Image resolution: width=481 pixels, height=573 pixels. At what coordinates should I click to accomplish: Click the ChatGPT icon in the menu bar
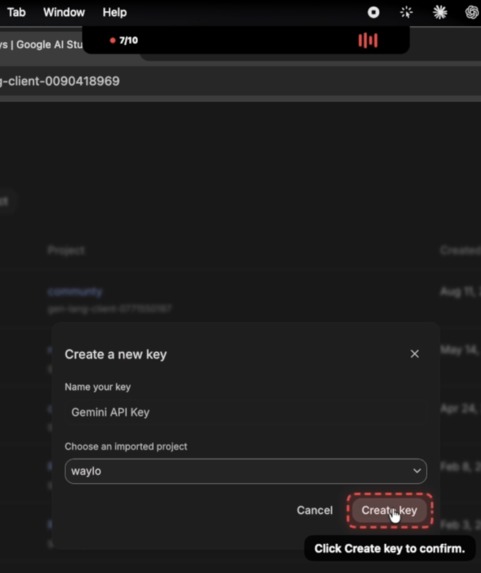coord(472,12)
